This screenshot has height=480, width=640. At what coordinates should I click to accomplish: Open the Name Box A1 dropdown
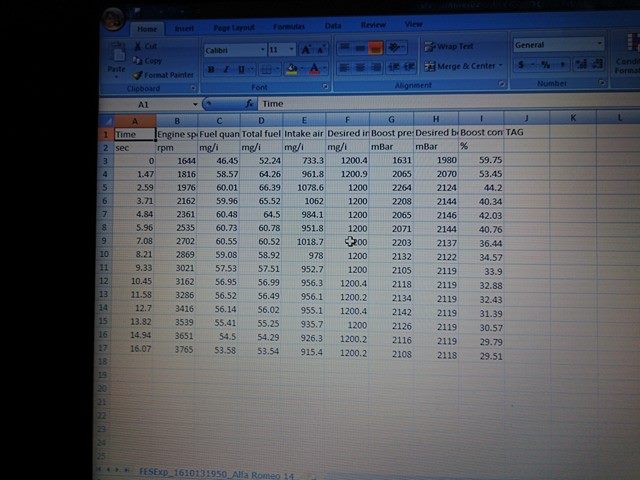195,104
